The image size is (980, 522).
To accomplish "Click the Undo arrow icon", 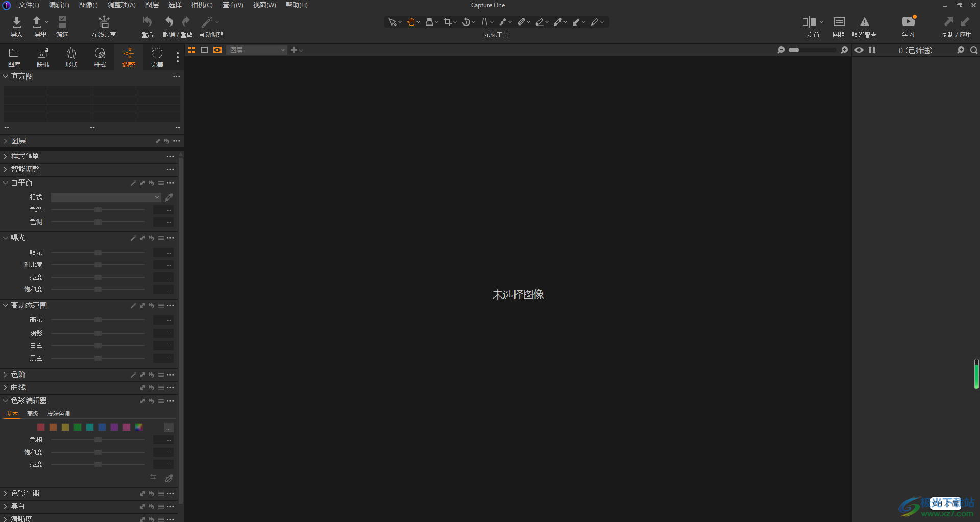I will tap(169, 22).
